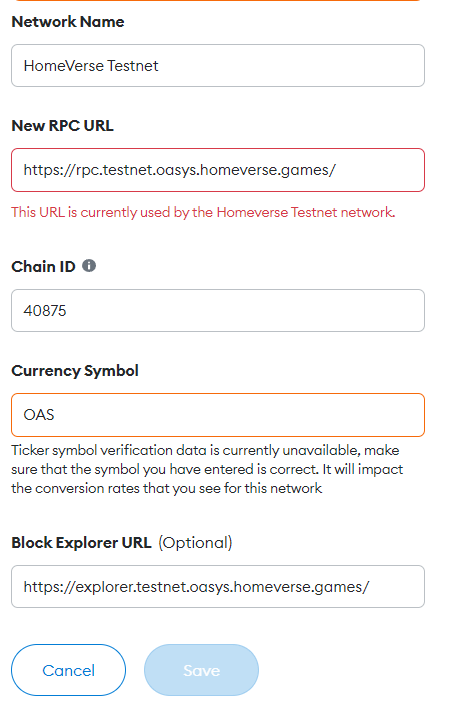Click into the New RPC URL field
This screenshot has width=461, height=708.
[x=218, y=170]
